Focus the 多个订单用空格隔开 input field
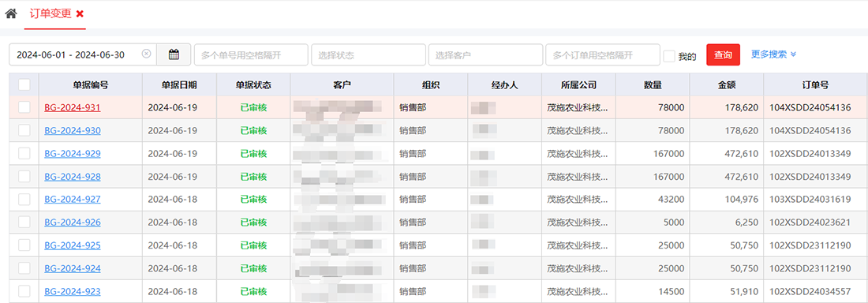The image size is (868, 303). pos(603,54)
